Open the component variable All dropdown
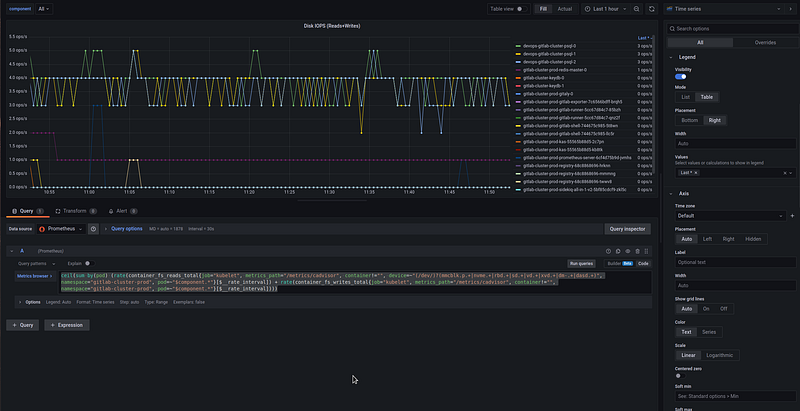Image resolution: width=800 pixels, height=411 pixels. click(x=44, y=9)
